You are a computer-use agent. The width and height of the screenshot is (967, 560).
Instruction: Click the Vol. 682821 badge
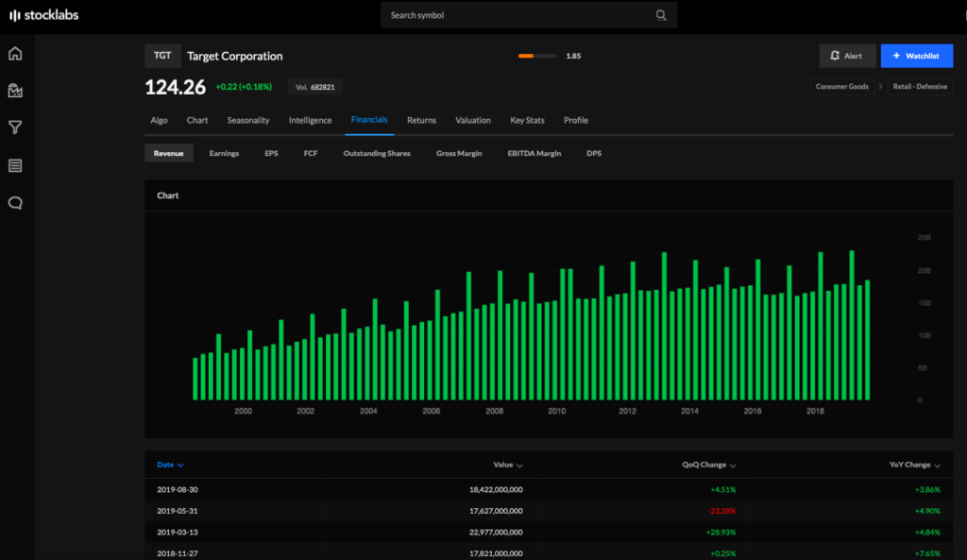[x=314, y=87]
